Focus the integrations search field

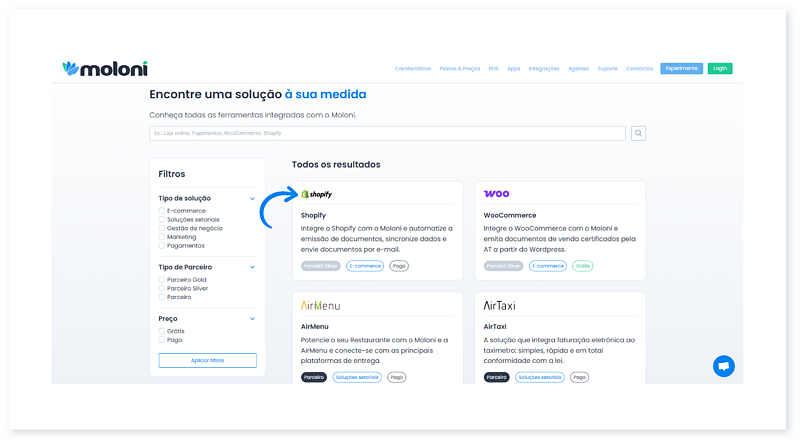387,133
